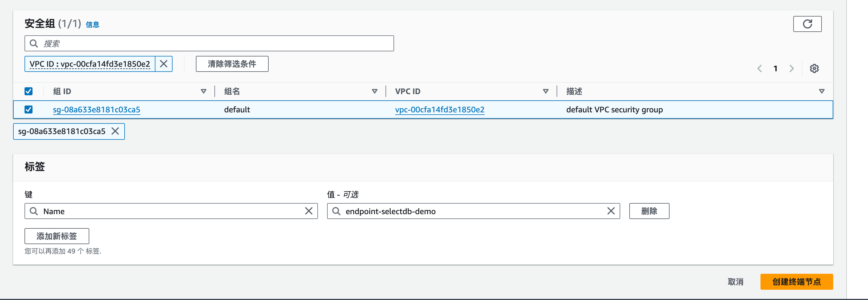This screenshot has height=300, width=868.
Task: Go to next page of security groups
Action: 791,68
